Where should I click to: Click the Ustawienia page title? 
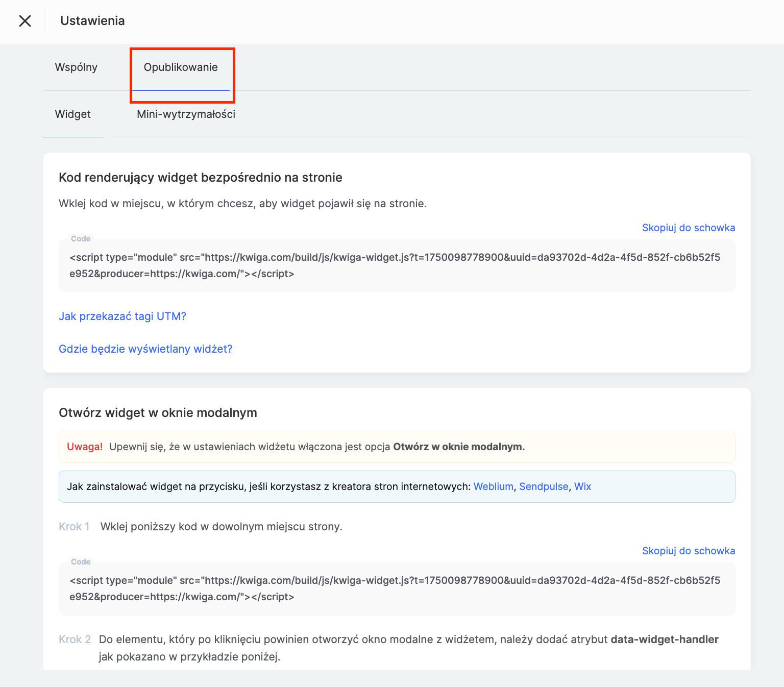pos(92,21)
